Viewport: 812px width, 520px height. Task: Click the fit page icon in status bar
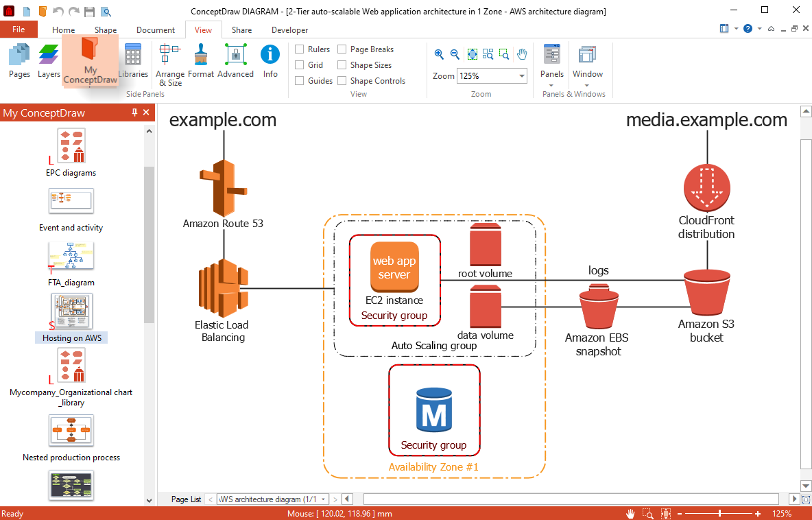[x=665, y=513]
